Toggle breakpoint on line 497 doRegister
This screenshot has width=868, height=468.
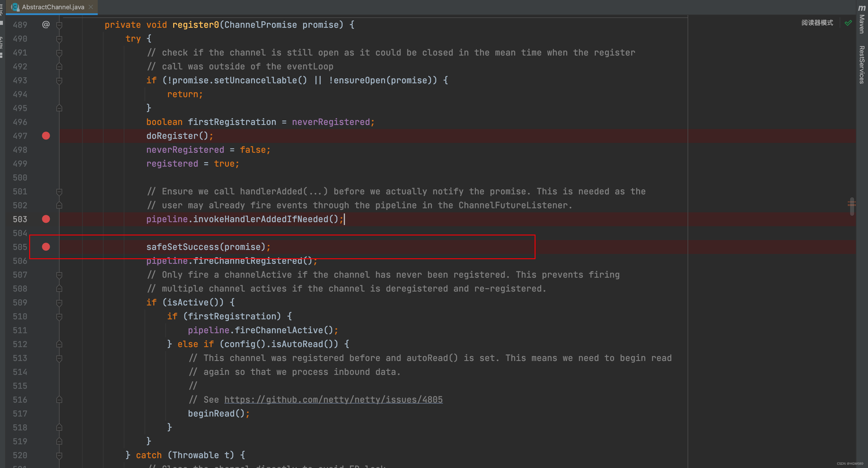(x=46, y=136)
